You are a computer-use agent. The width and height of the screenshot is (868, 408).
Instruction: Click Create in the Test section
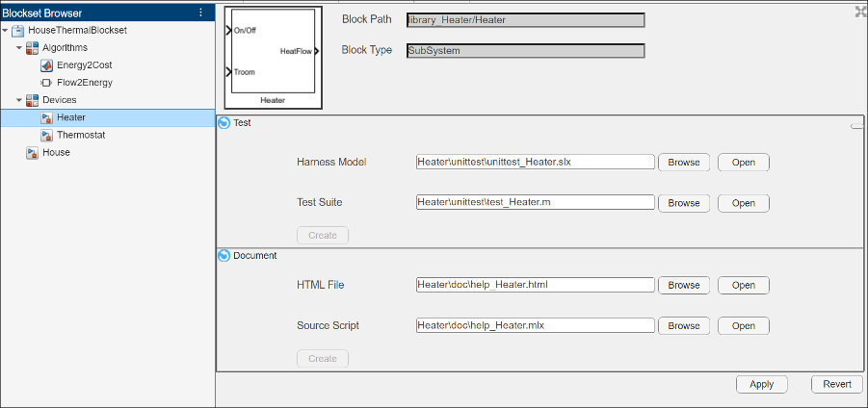click(323, 235)
